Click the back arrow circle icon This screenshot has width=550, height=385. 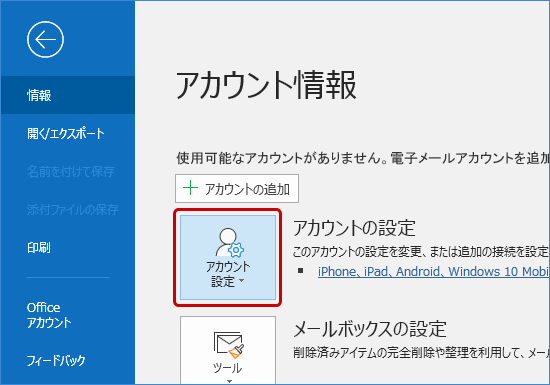tap(45, 39)
